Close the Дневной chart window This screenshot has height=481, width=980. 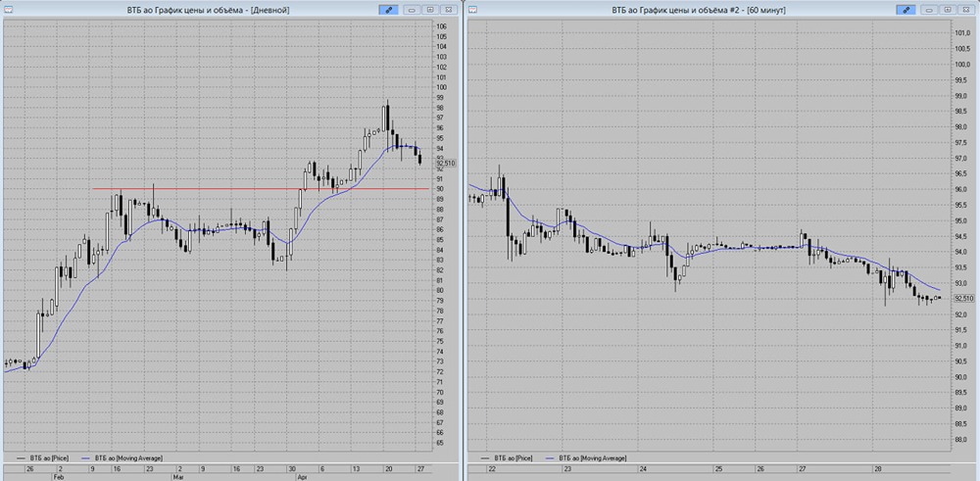[x=448, y=10]
